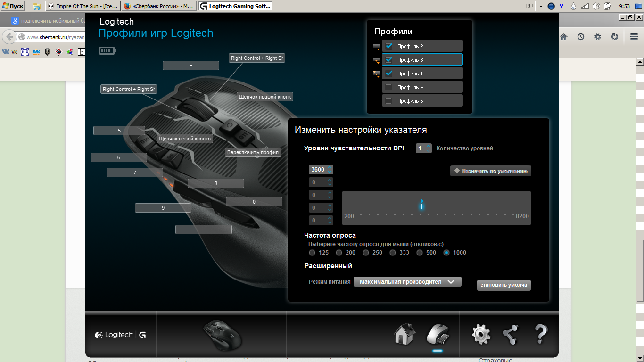Viewport: 644px width, 362px height.
Task: Open the Home screen icon in Logitech bar
Action: point(405,334)
